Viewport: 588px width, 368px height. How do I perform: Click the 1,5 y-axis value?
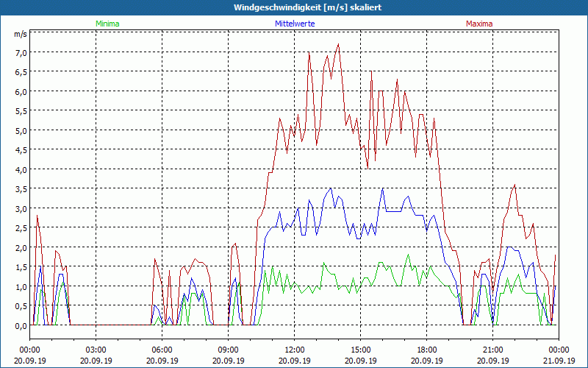[x=21, y=267]
